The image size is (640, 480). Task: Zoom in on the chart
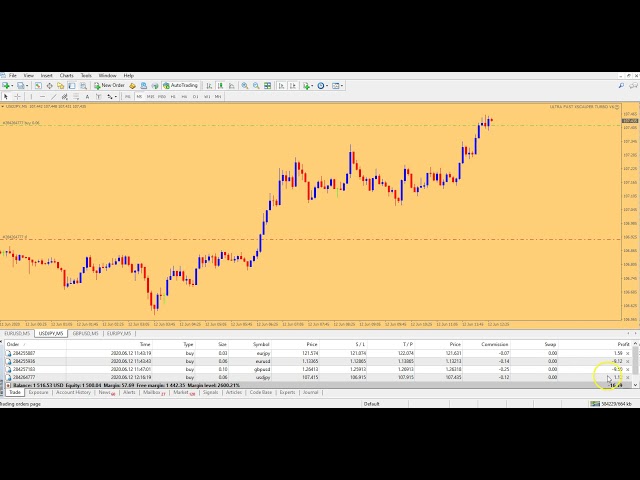coord(244,86)
